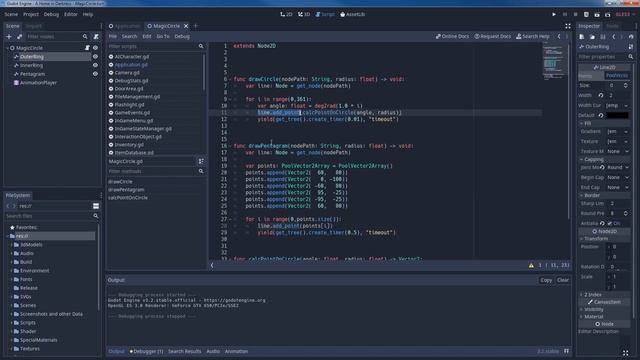Image resolution: width=640 pixels, height=360 pixels.
Task: Click inspector create new resource icon
Action: (582, 37)
